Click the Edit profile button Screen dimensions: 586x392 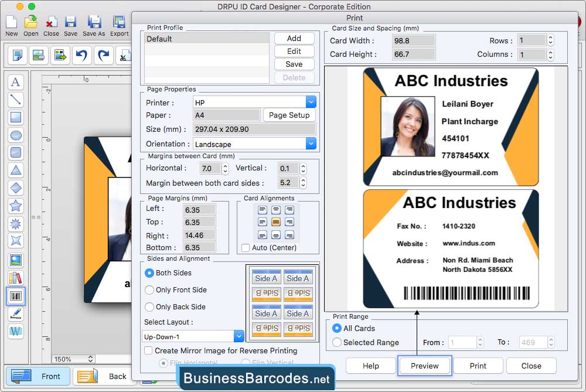coord(294,51)
